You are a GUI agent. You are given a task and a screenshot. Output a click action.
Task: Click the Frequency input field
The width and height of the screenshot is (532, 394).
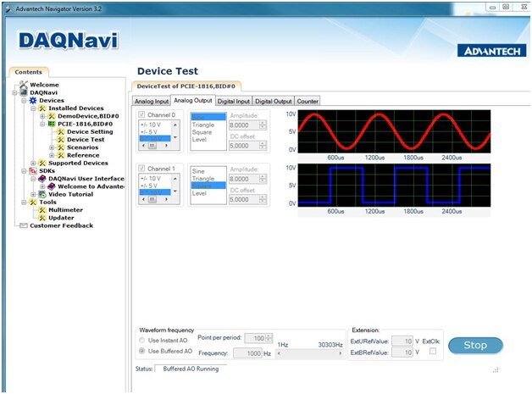pyautogui.click(x=247, y=353)
